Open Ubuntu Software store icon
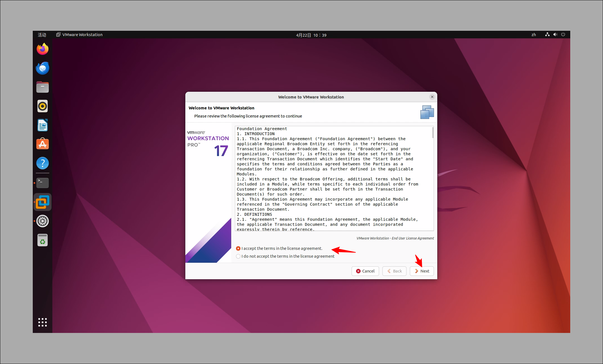Viewport: 603px width, 364px height. pyautogui.click(x=43, y=144)
